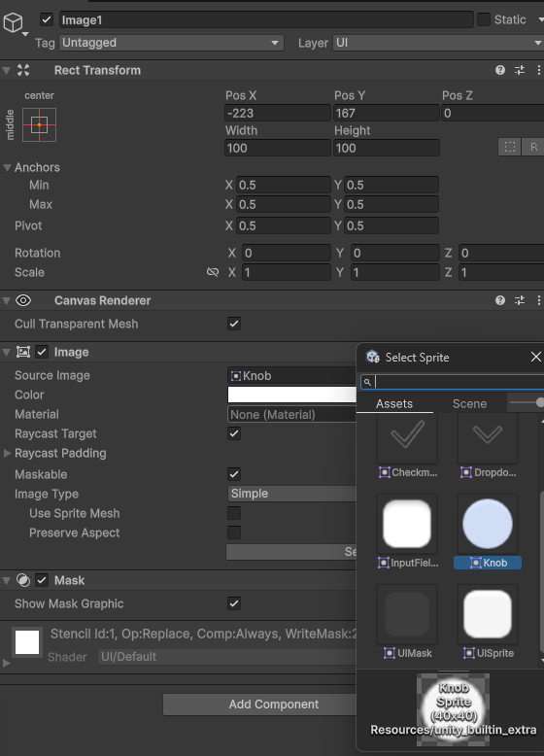Click the Color swatch field
Viewport: 544px width, 756px height.
[292, 395]
